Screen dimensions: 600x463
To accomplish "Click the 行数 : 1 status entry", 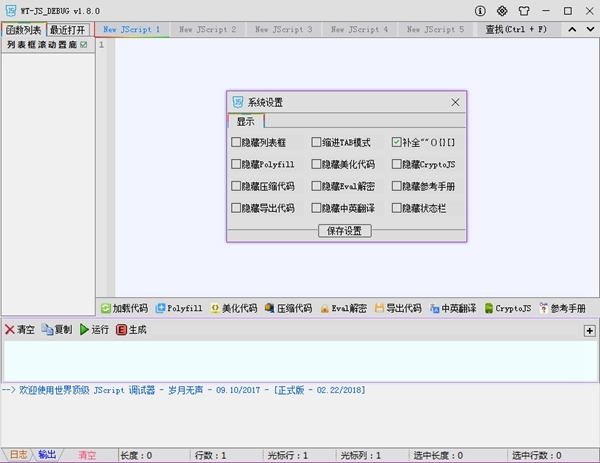I will (x=210, y=455).
